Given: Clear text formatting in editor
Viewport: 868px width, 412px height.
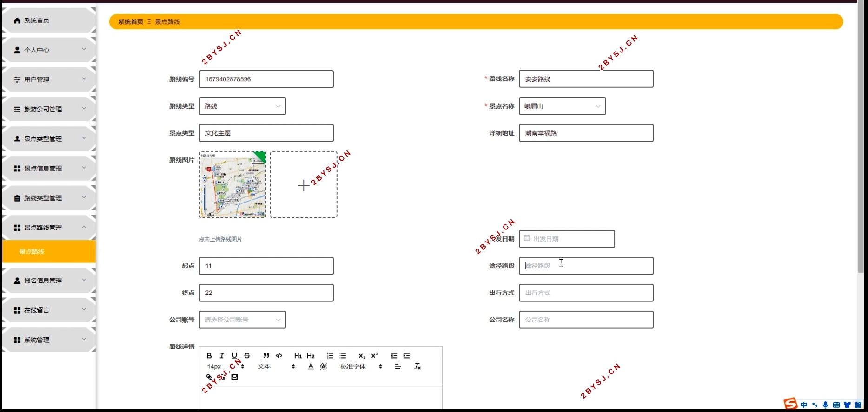Looking at the screenshot, I should (417, 366).
